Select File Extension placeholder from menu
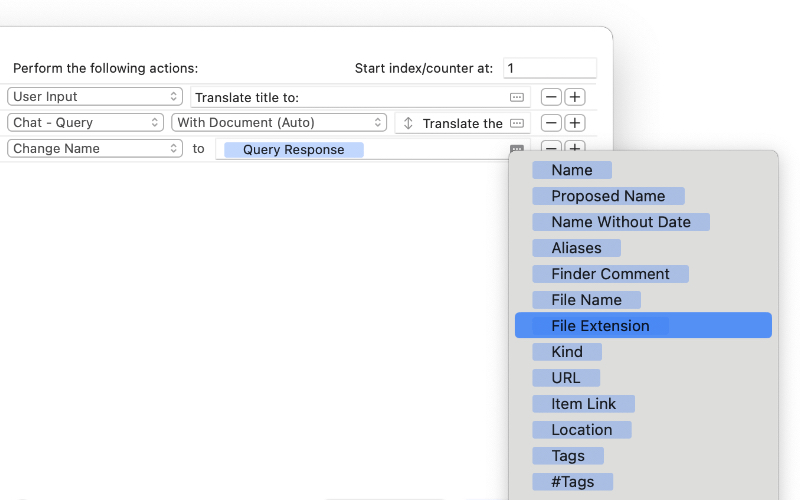800x500 pixels. (x=600, y=326)
